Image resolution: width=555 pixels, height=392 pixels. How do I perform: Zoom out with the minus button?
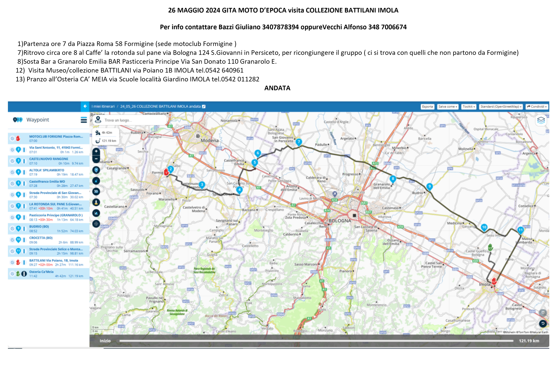(96, 159)
